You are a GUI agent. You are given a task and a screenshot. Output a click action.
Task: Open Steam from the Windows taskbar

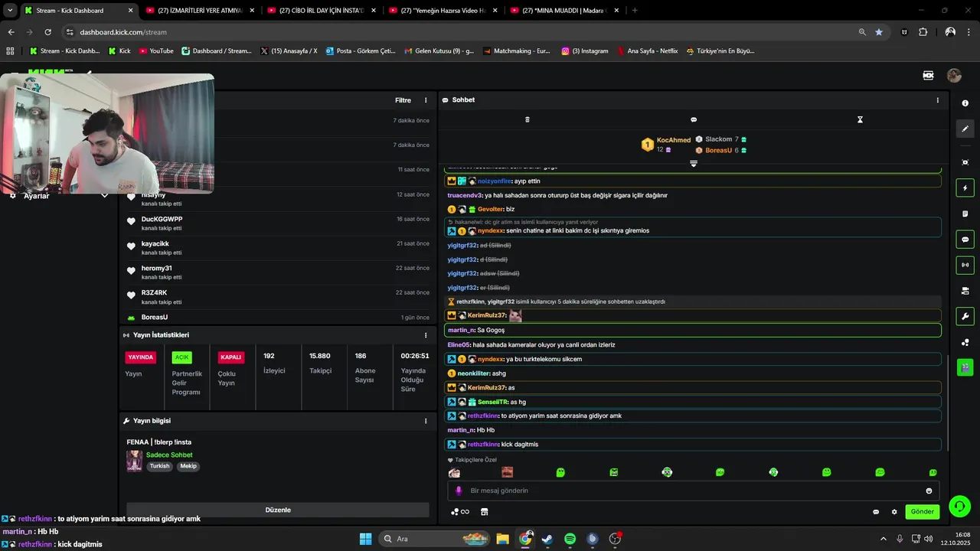[547, 539]
